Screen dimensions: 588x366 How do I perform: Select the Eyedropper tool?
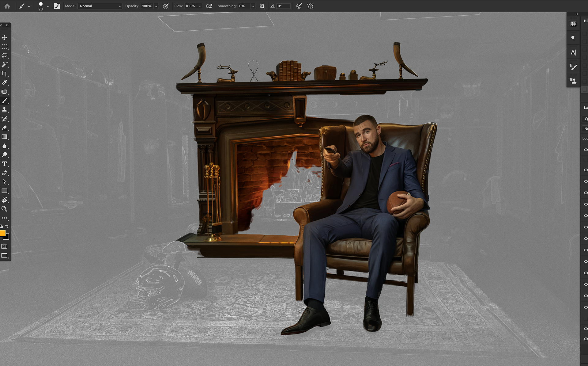pyautogui.click(x=4, y=82)
